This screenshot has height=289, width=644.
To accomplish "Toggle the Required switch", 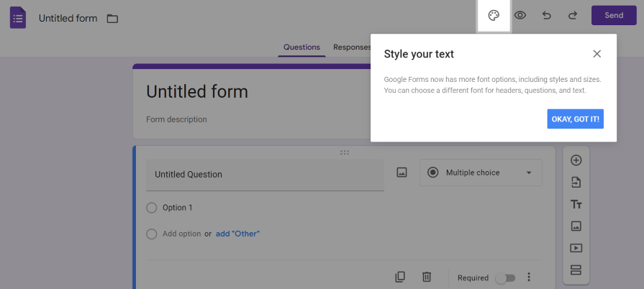I will point(504,278).
